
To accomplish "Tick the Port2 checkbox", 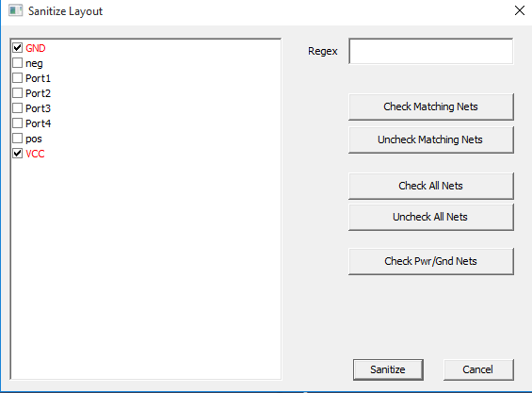I will tap(17, 92).
